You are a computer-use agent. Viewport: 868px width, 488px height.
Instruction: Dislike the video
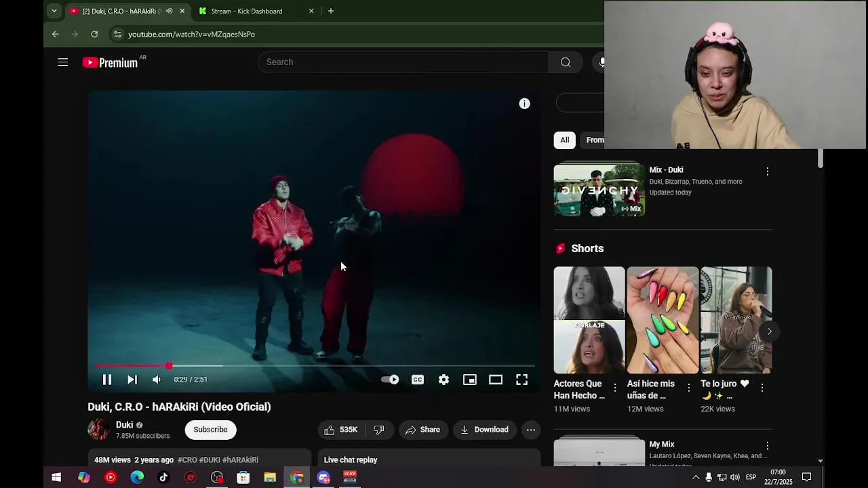(379, 430)
